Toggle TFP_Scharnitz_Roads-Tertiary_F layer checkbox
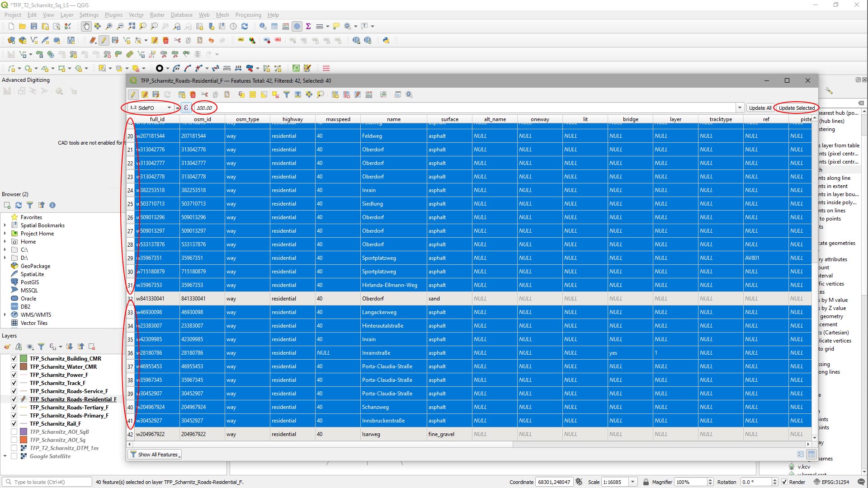 (14, 408)
